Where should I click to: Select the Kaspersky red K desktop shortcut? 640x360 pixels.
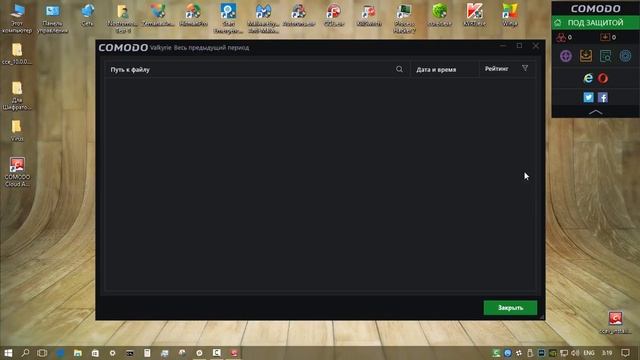click(x=475, y=15)
